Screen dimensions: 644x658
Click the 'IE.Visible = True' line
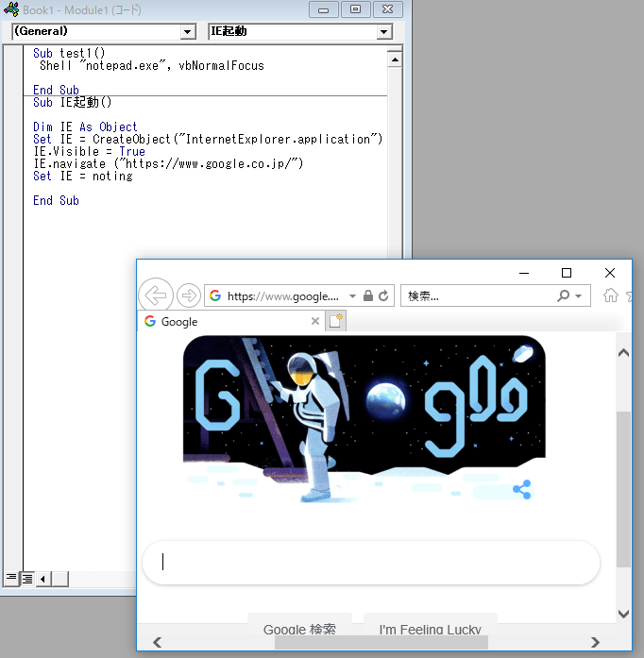tap(89, 151)
